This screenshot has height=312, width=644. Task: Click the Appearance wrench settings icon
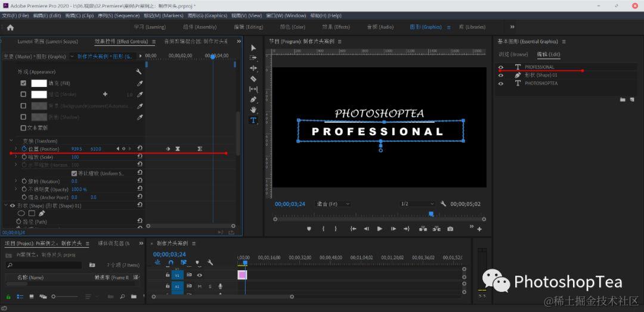139,71
